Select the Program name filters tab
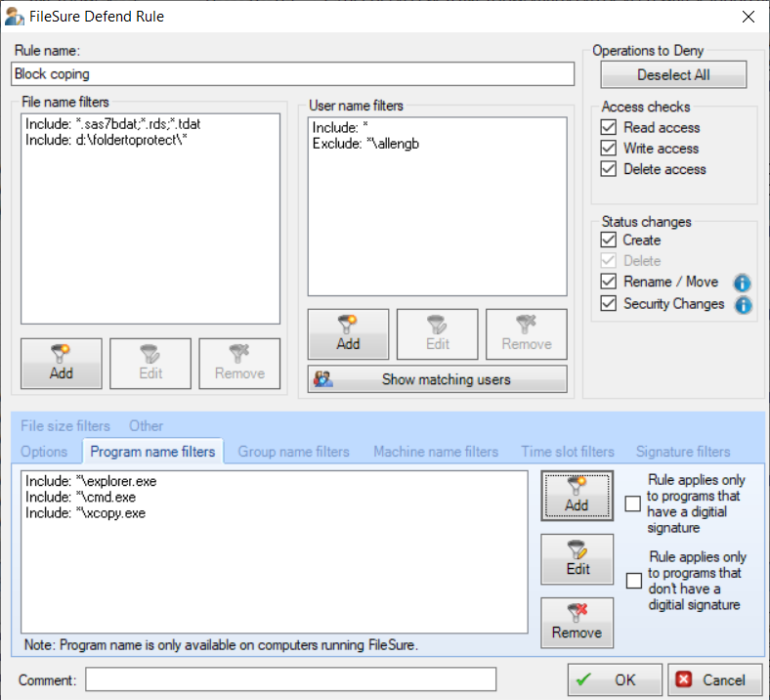770x700 pixels. click(x=152, y=452)
